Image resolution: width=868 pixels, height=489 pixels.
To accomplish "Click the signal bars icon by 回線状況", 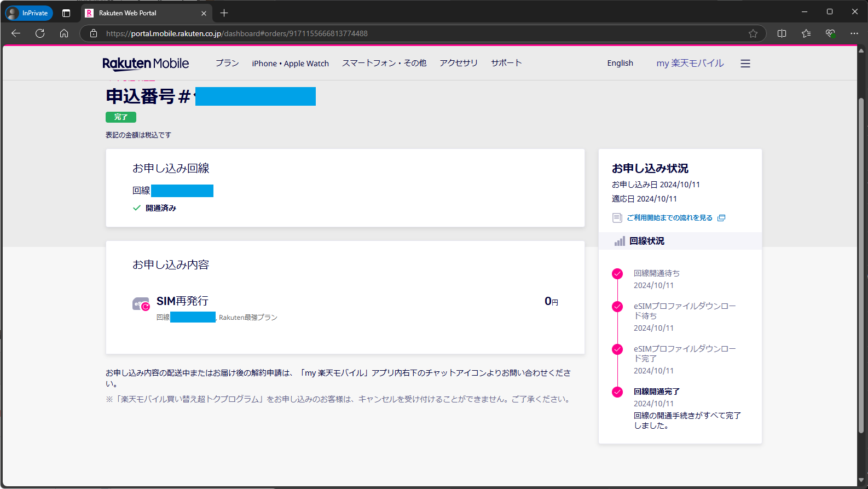I will pyautogui.click(x=620, y=241).
